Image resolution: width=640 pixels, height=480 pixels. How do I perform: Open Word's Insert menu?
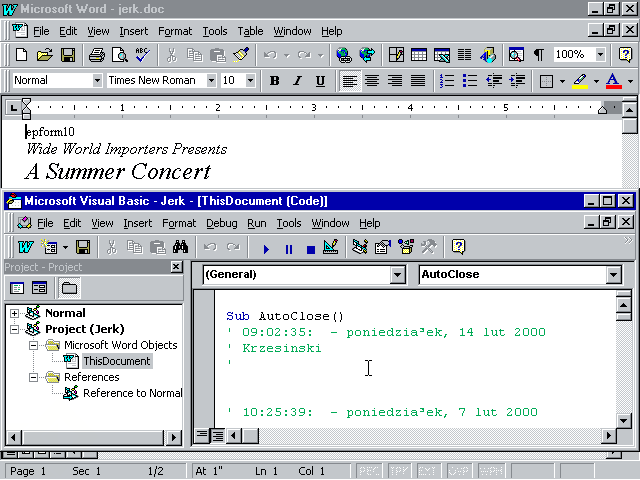[133, 31]
